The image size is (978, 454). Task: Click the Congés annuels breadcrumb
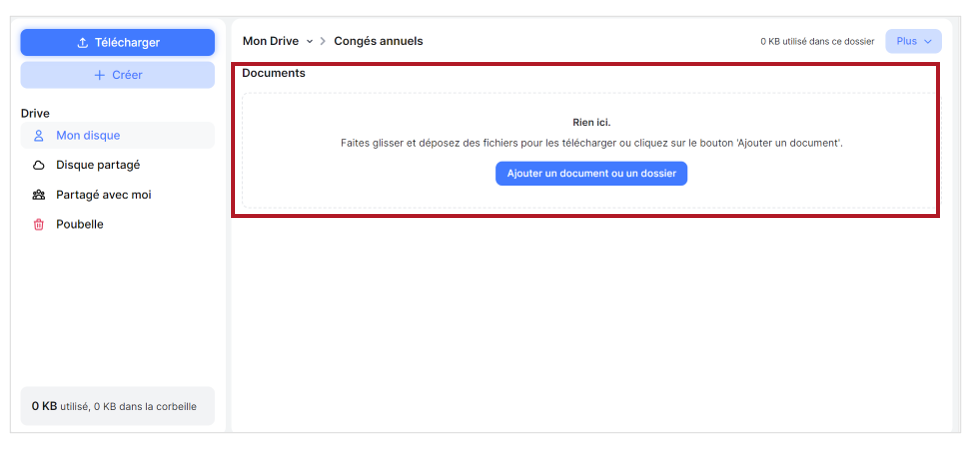click(379, 41)
